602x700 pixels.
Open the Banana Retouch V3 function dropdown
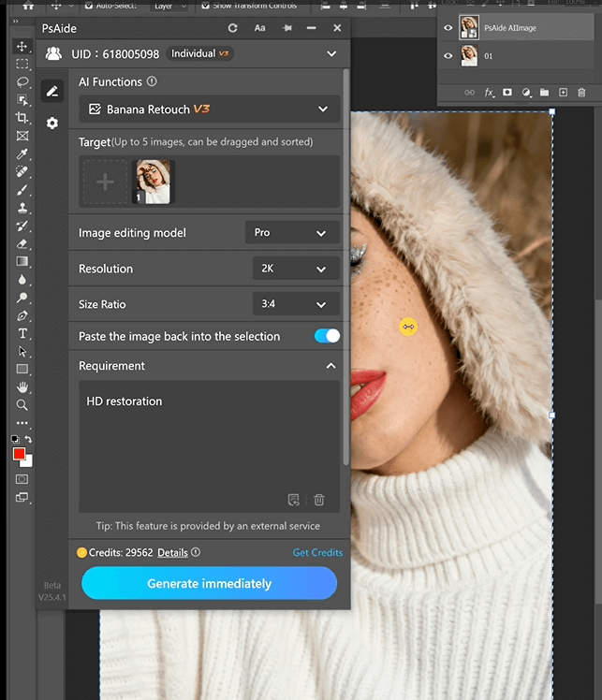[x=209, y=109]
